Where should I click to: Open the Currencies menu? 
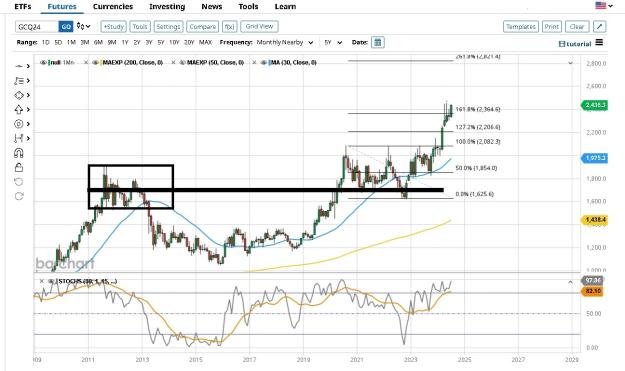[113, 6]
